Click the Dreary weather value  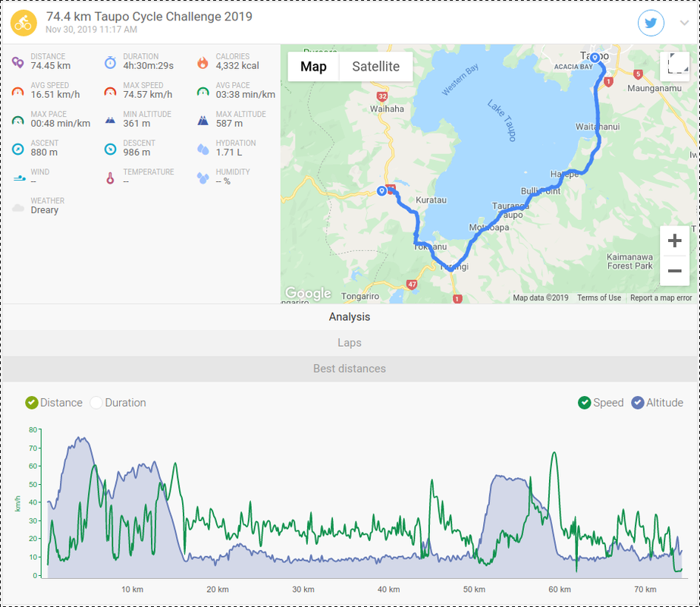[x=44, y=210]
